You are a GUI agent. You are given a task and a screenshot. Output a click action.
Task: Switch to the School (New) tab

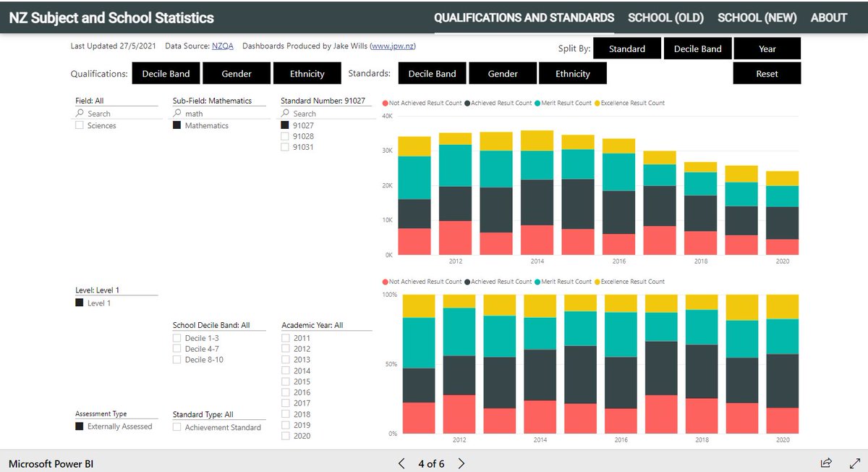[757, 17]
